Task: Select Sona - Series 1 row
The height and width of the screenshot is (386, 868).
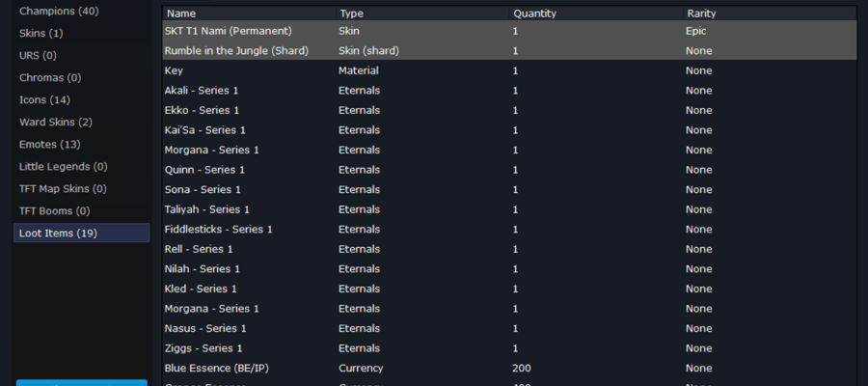Action: (x=509, y=189)
